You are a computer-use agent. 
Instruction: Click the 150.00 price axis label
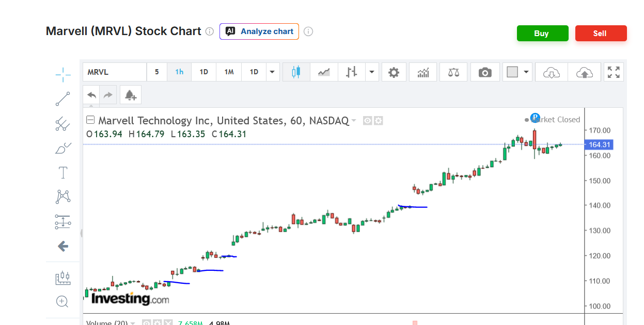tap(600, 181)
